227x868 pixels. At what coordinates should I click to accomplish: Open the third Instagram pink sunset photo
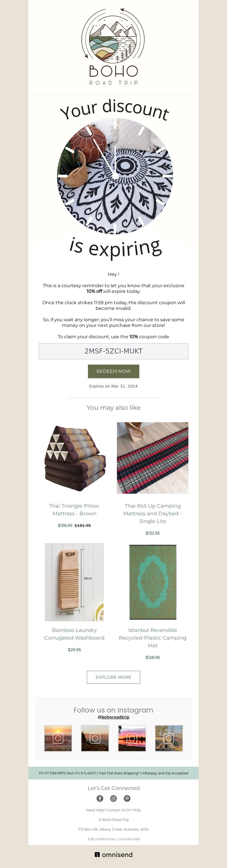(x=132, y=738)
